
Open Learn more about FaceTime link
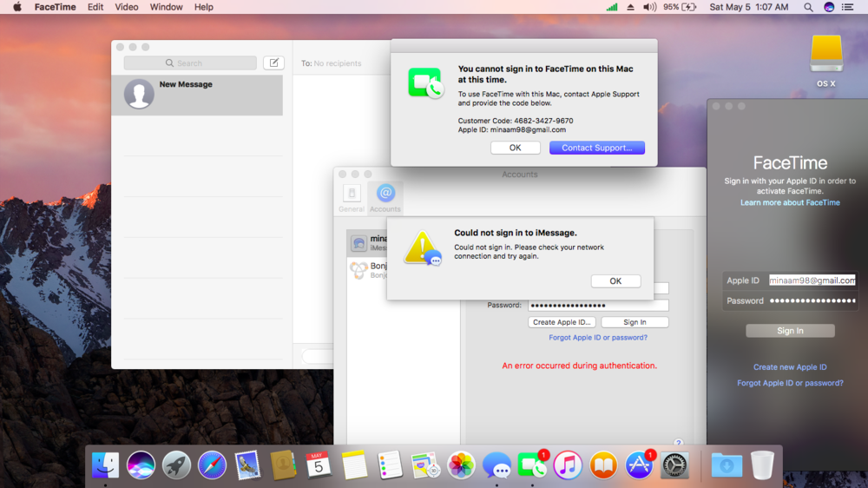[x=790, y=202]
